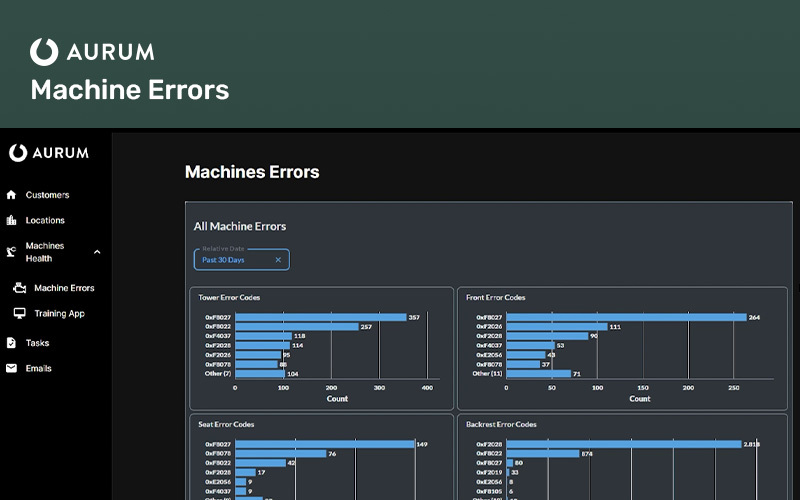Click the Seat Error Codes chart title

point(226,424)
